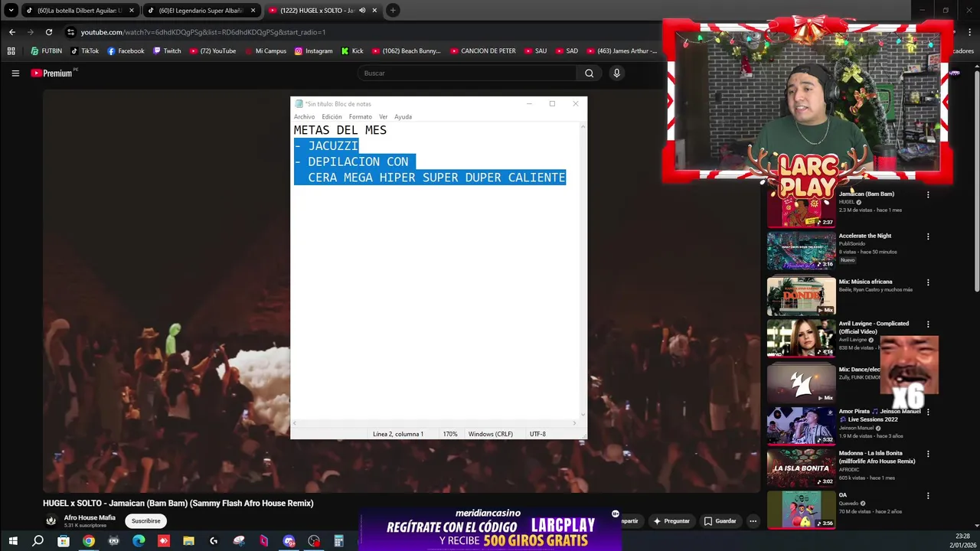Open the Ver menu in Notepad

[x=383, y=117]
